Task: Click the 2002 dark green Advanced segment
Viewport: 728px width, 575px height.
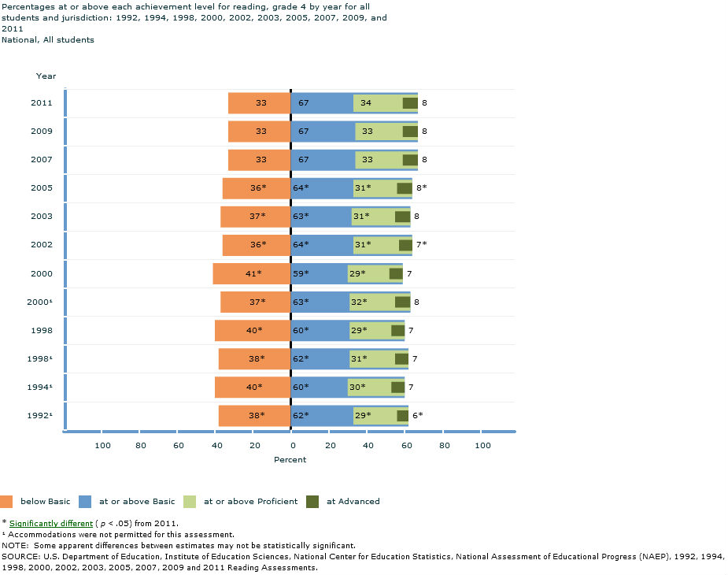Action: pyautogui.click(x=405, y=245)
